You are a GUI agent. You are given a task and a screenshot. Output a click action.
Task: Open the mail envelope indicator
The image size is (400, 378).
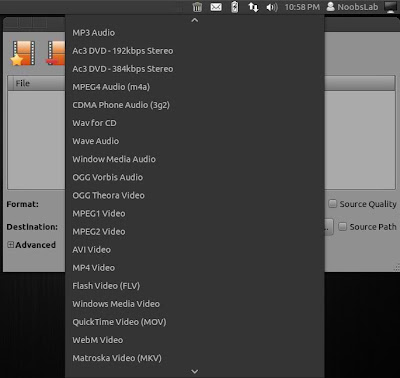(x=216, y=7)
